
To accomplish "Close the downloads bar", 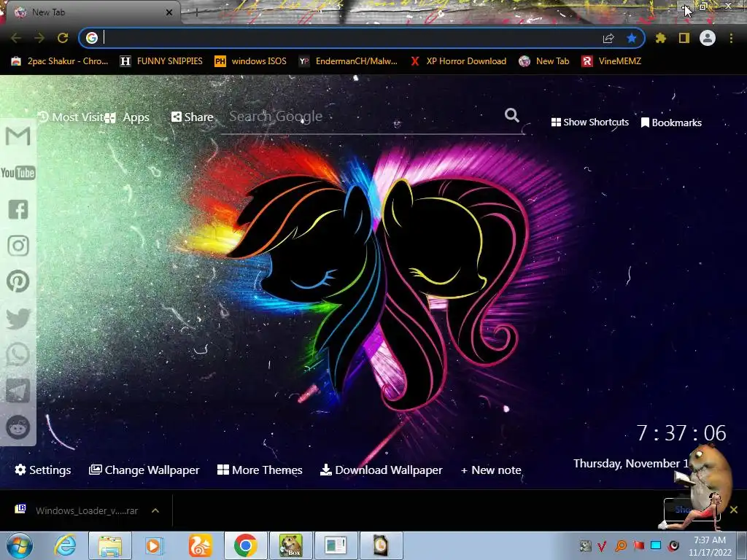I will pyautogui.click(x=734, y=510).
